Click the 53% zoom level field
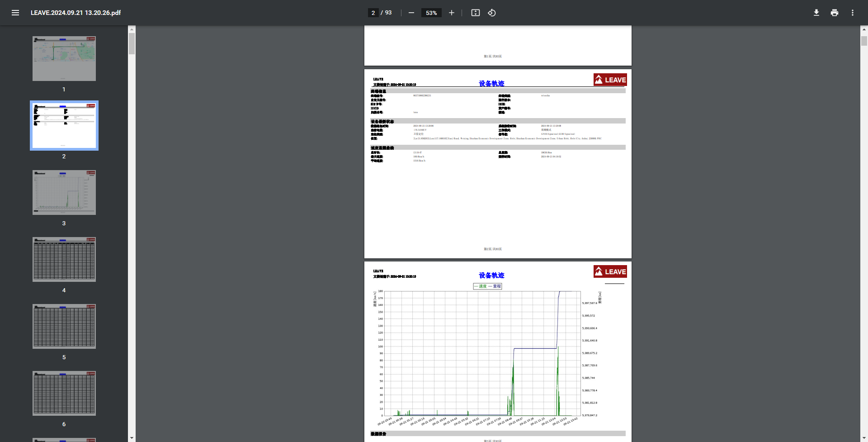 click(x=431, y=13)
